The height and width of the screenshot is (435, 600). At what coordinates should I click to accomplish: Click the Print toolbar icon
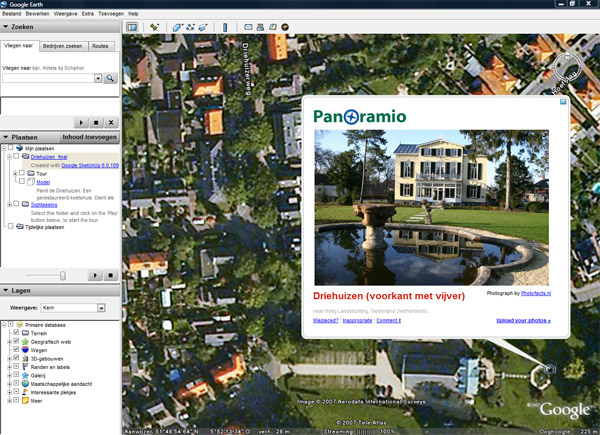point(260,27)
